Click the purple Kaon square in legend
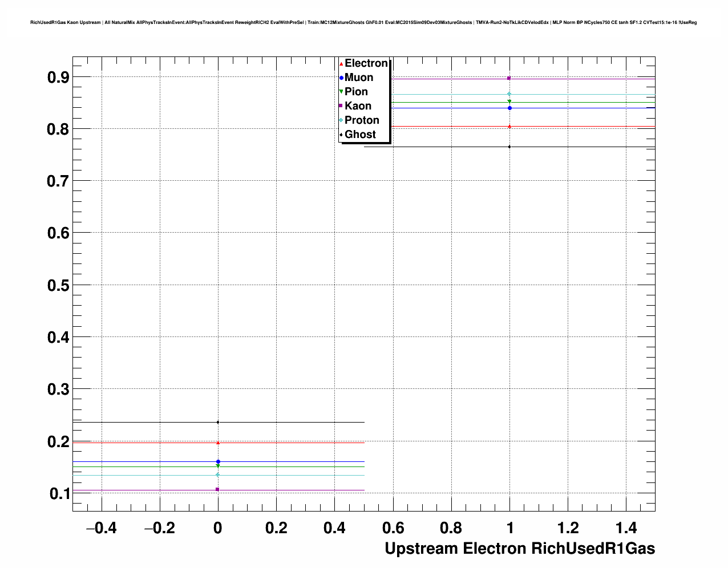728x568 pixels. point(341,106)
